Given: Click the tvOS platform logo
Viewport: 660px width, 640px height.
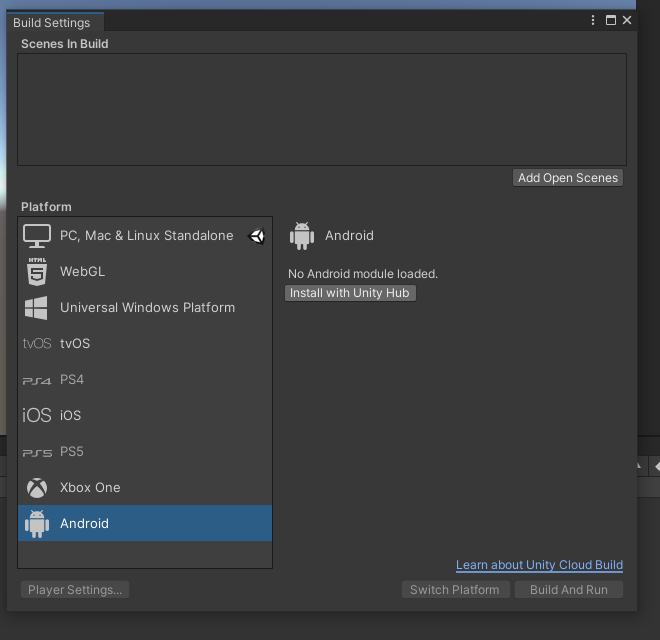Looking at the screenshot, I should point(37,344).
